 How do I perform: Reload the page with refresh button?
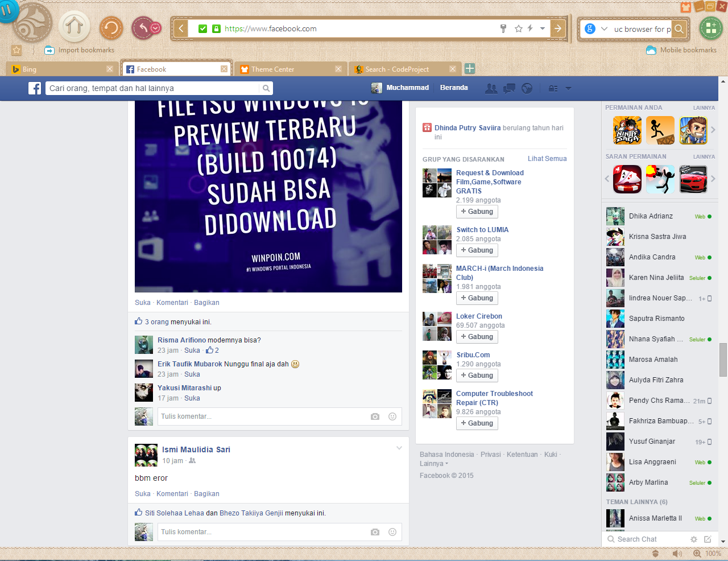tap(111, 28)
